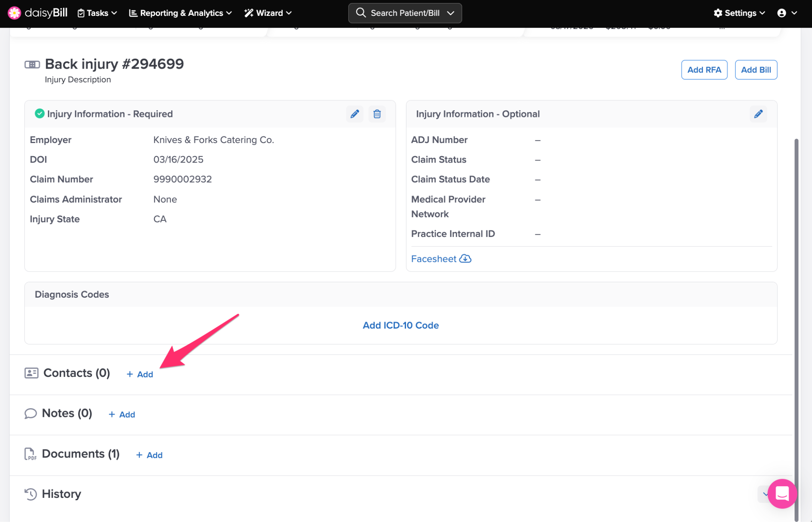
Task: Click the Documents PDF icon
Action: coord(31,454)
